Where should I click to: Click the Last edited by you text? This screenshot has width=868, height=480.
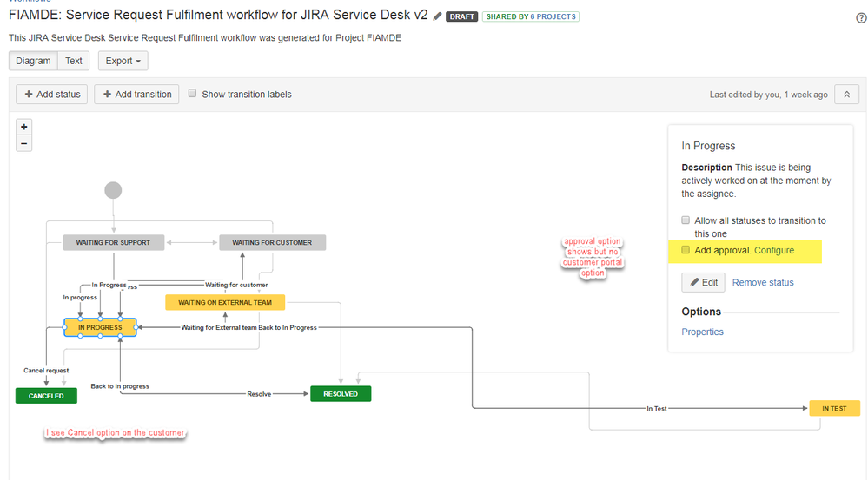pyautogui.click(x=768, y=95)
